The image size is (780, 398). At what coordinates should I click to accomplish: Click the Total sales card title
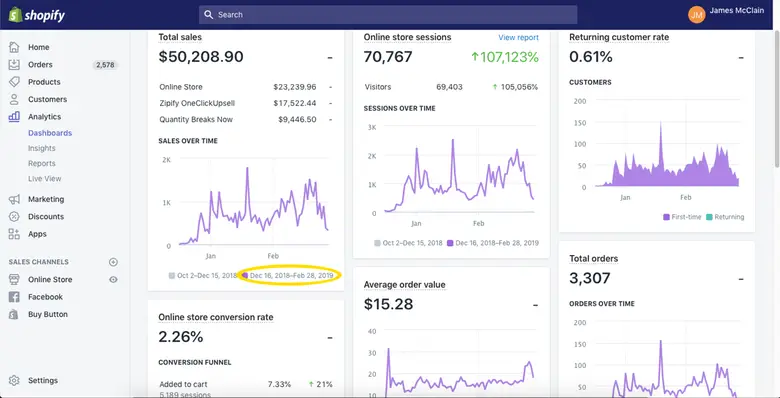click(180, 37)
